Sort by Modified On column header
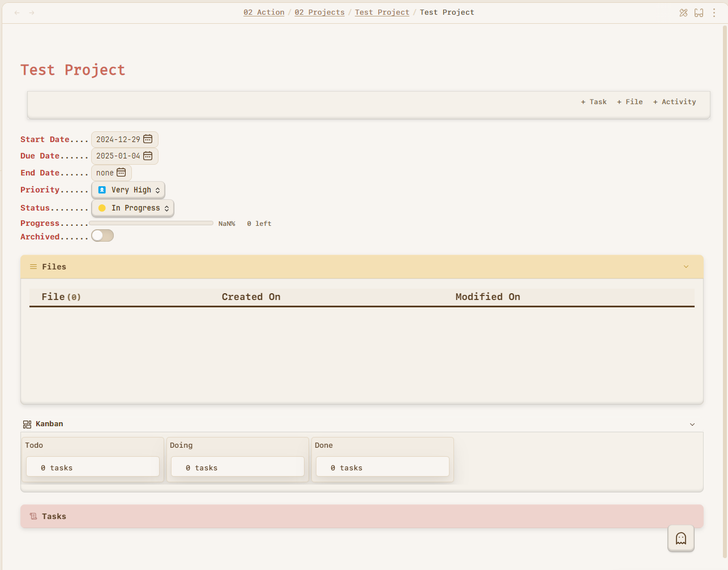This screenshot has height=570, width=728. click(x=488, y=297)
